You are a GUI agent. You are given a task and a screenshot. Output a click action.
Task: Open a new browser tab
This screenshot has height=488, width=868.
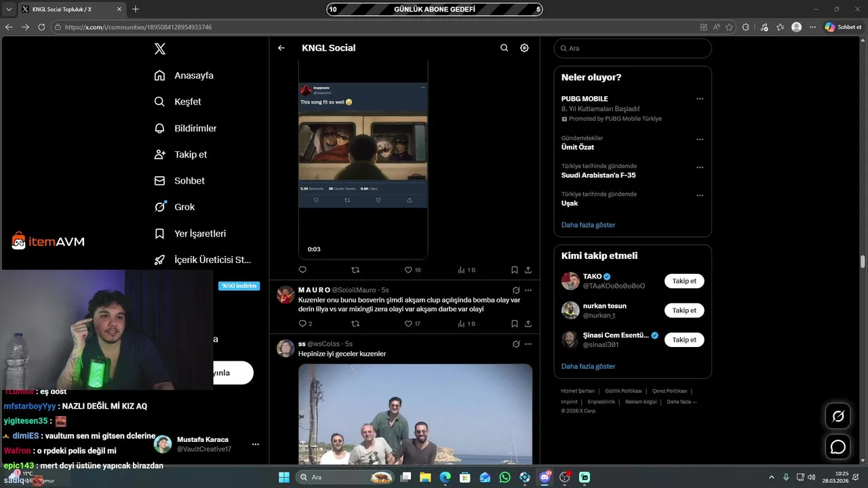(x=136, y=9)
